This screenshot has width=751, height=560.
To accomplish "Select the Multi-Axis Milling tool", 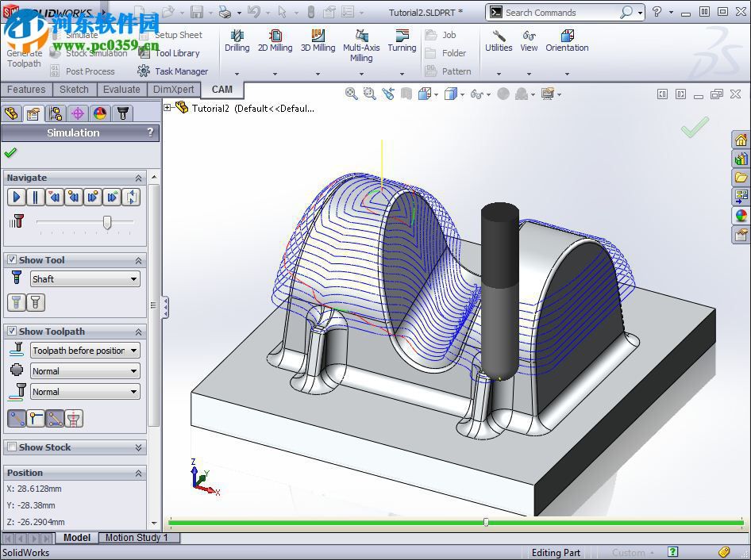I will pyautogui.click(x=361, y=36).
